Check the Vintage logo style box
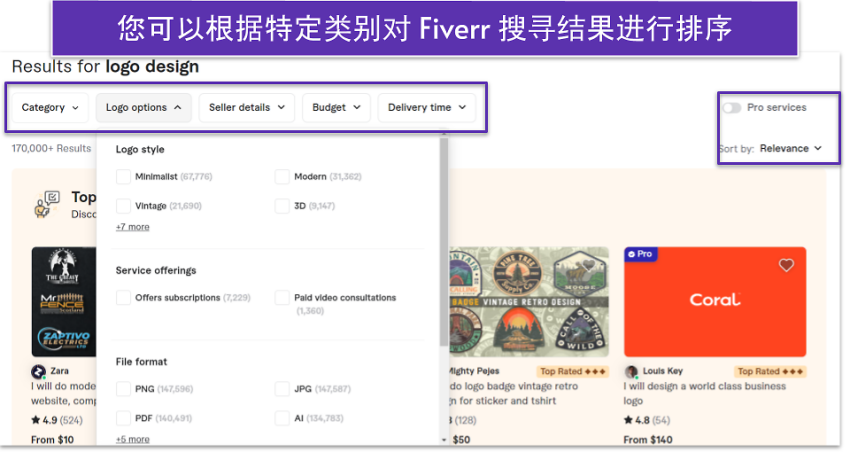Screen dimensions: 850x452 123,206
